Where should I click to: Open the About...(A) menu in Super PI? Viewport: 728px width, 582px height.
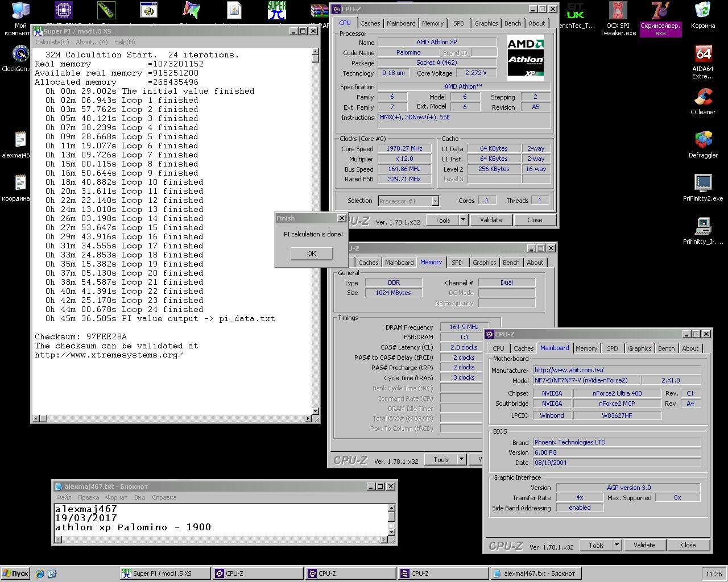(92, 42)
